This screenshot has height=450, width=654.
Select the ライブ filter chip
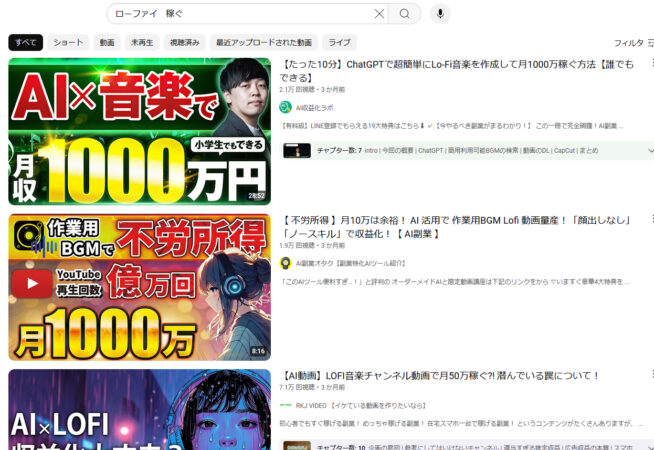coord(339,43)
